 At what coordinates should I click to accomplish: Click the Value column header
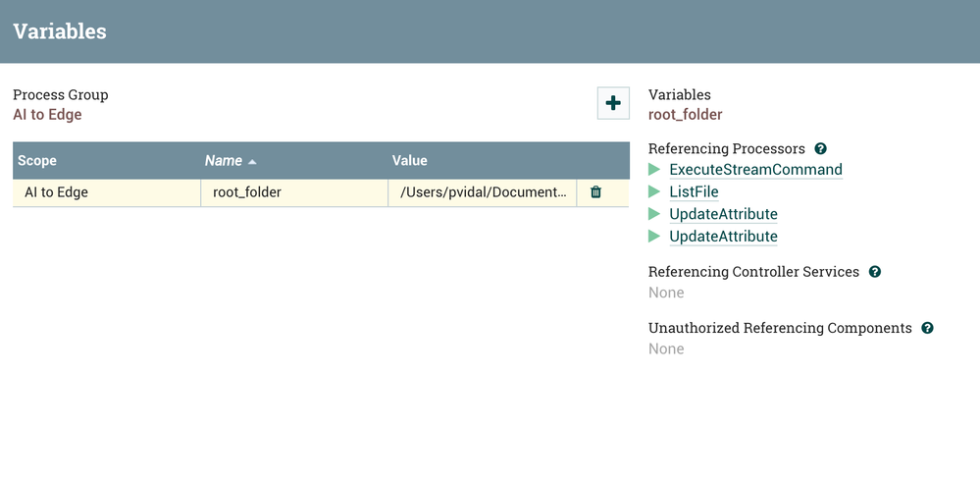[410, 161]
